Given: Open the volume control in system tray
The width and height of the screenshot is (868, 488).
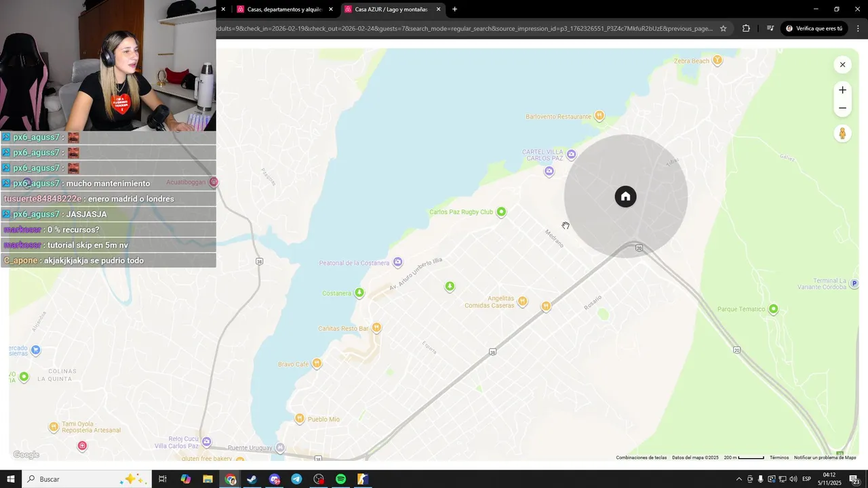Looking at the screenshot, I should coord(793,479).
